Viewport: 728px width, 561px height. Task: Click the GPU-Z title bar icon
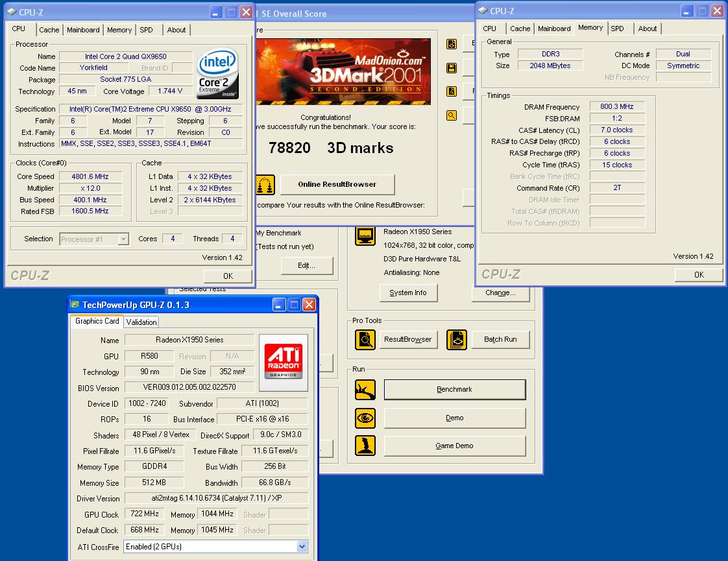(75, 304)
